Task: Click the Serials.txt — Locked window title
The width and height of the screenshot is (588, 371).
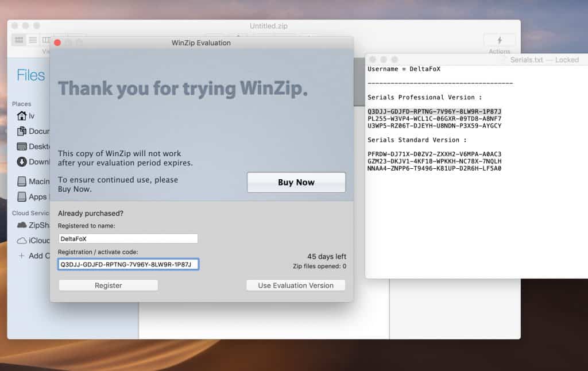Action: tap(544, 60)
